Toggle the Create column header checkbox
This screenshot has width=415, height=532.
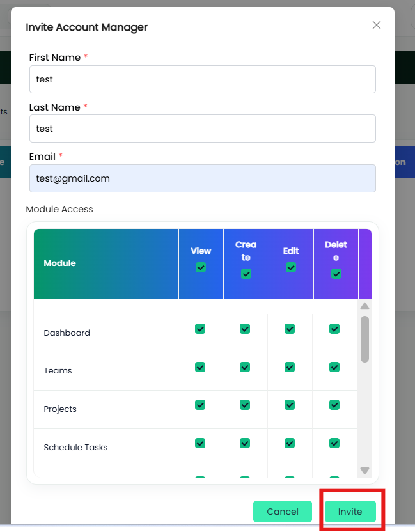pos(246,274)
